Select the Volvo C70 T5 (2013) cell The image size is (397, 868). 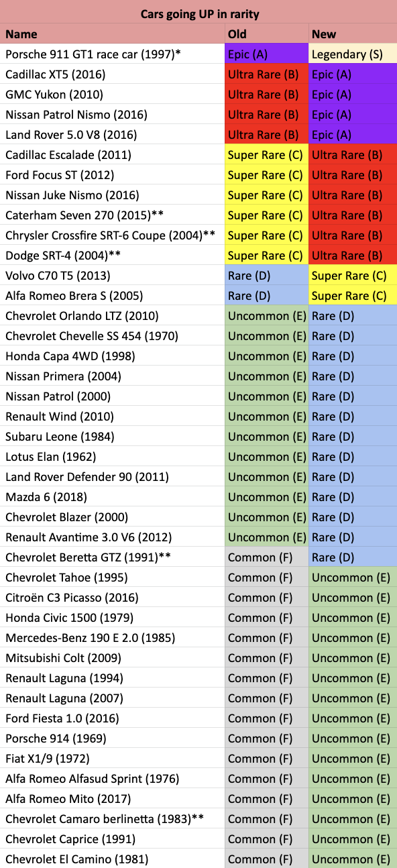tap(113, 275)
